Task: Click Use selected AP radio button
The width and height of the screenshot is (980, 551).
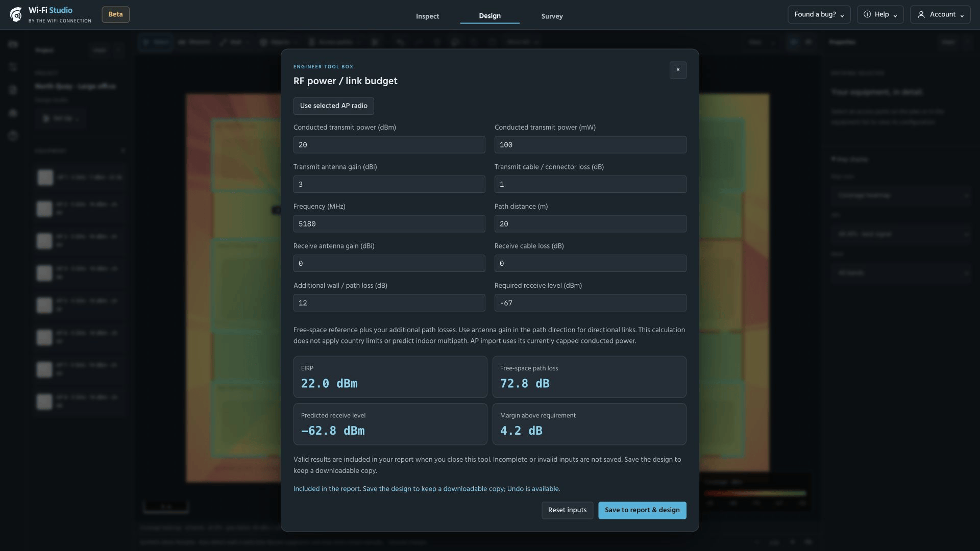Action: pyautogui.click(x=333, y=106)
